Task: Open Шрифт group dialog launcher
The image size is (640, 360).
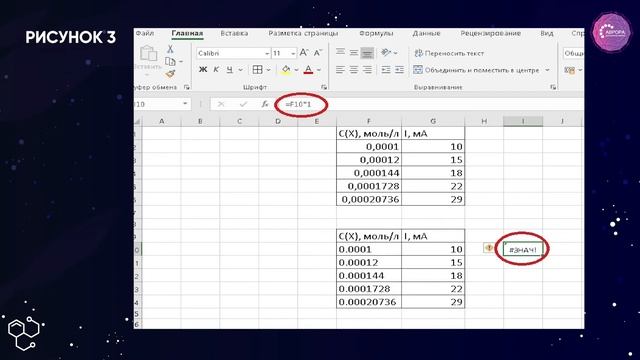Action: pyautogui.click(x=324, y=87)
